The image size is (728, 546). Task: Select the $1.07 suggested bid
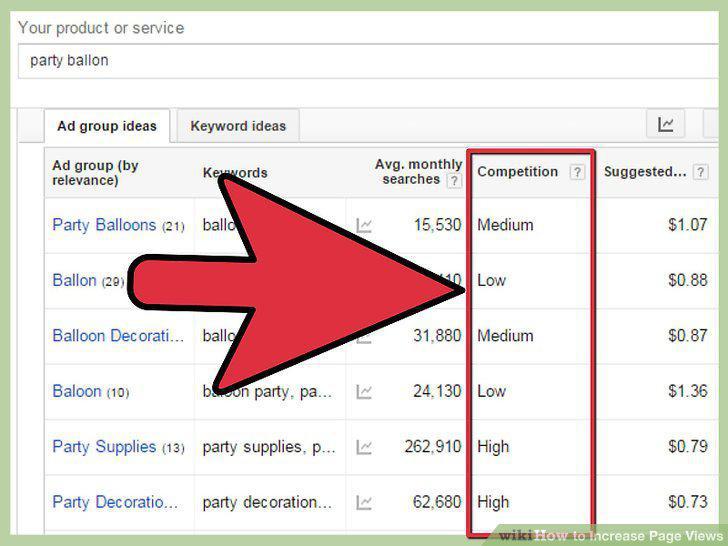coord(688,225)
